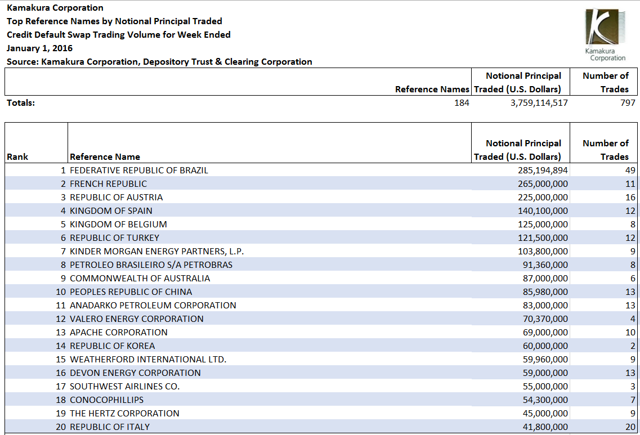Select VALERO ENERGY CORPORATION cell

click(137, 318)
